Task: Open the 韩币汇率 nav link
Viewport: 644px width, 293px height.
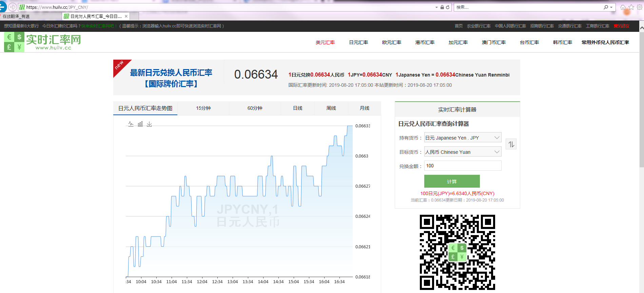Action: [563, 42]
